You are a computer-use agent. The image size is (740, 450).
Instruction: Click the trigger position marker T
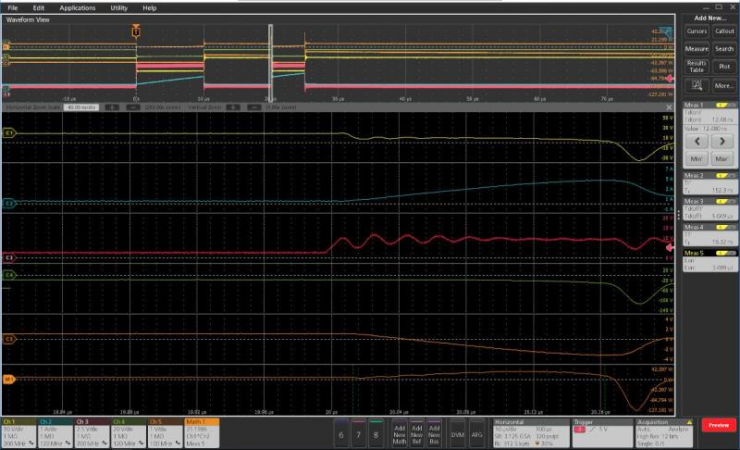(x=136, y=32)
